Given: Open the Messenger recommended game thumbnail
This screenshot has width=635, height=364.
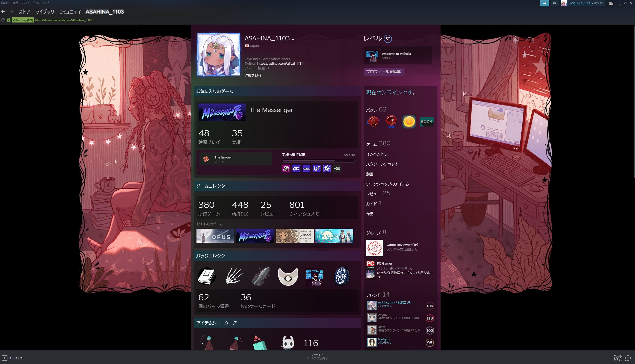Looking at the screenshot, I should [x=255, y=236].
